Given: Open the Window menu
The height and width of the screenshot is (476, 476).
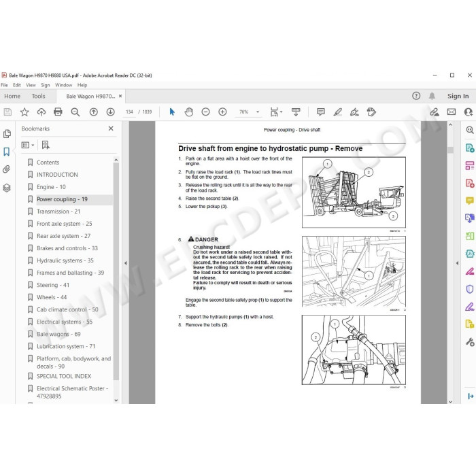Looking at the screenshot, I should coord(63,85).
